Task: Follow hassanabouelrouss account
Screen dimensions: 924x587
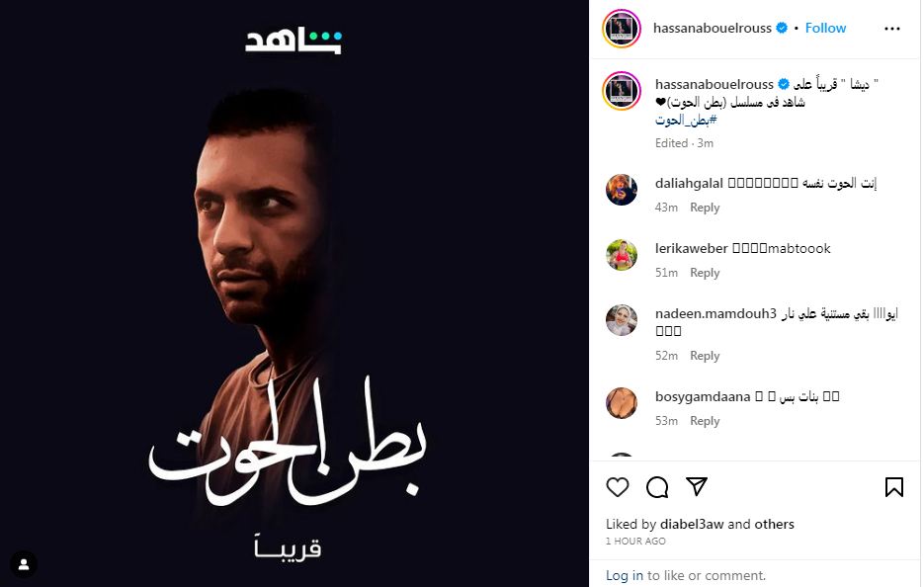Action: point(825,28)
